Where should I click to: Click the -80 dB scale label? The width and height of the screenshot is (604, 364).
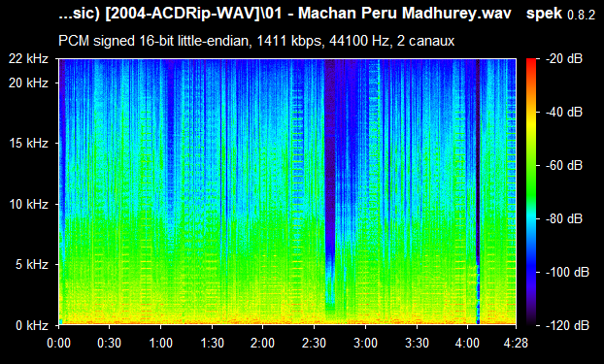point(564,218)
